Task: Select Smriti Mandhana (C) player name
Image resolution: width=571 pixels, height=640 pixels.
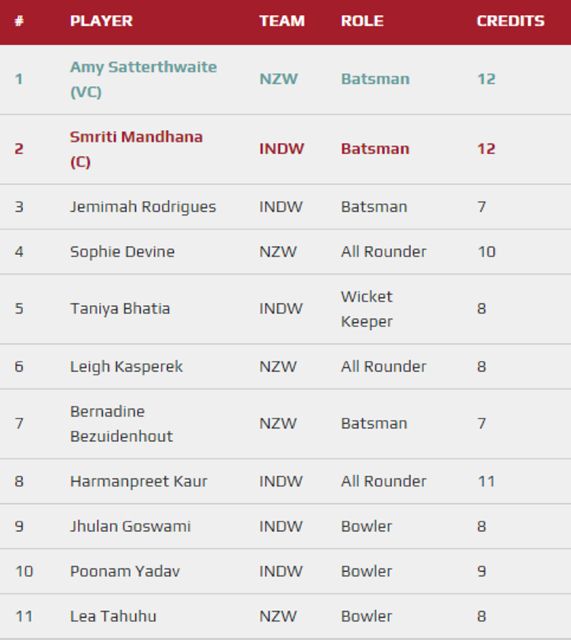Action: coord(136,149)
